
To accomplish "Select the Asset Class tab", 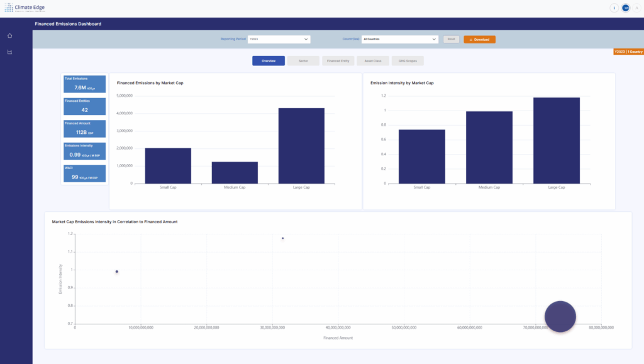I will (x=372, y=60).
